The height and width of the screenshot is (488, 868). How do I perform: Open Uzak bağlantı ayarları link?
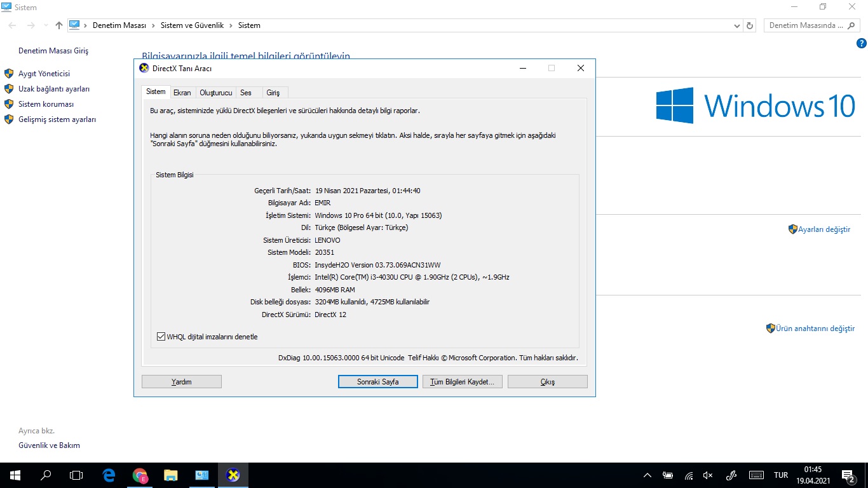tap(54, 89)
